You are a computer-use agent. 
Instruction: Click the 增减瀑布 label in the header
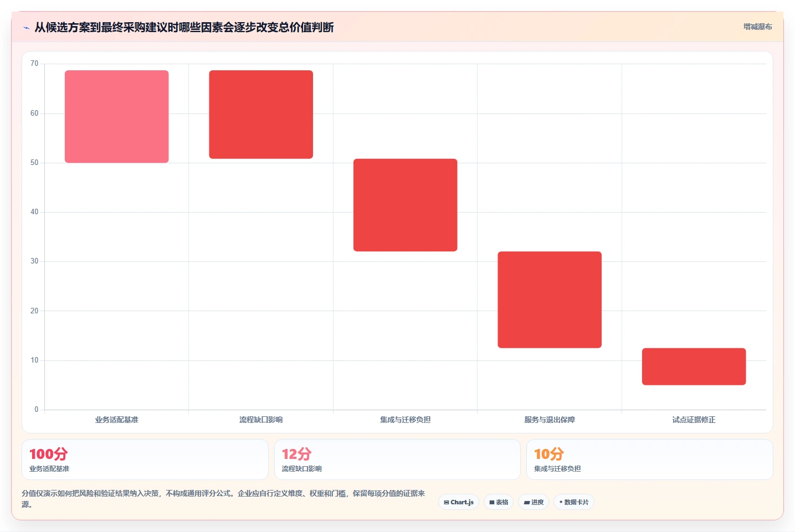(757, 27)
